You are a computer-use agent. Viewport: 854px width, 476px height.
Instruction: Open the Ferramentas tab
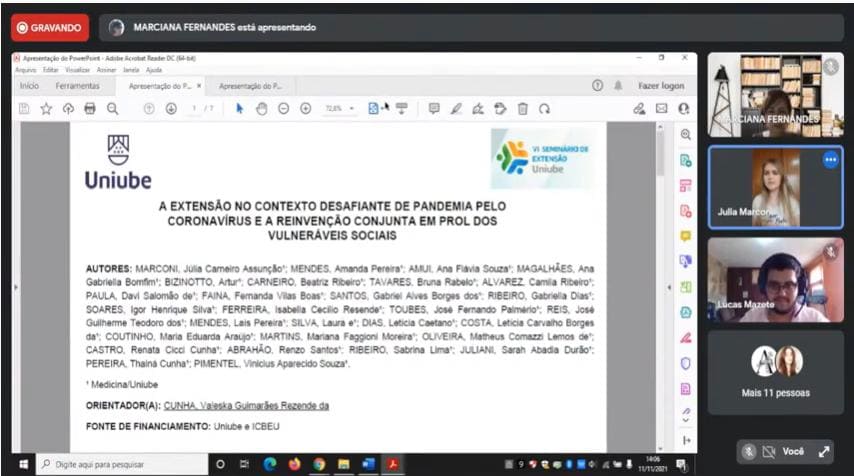77,86
